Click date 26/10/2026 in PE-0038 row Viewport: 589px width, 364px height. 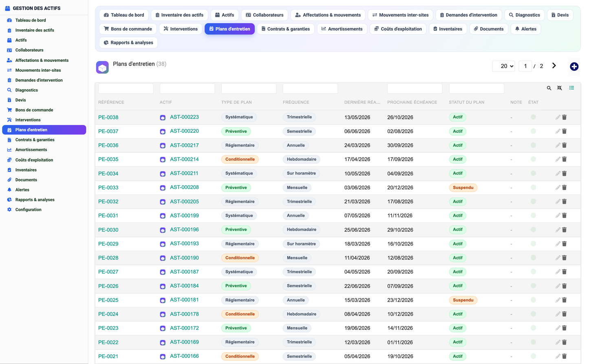(400, 117)
